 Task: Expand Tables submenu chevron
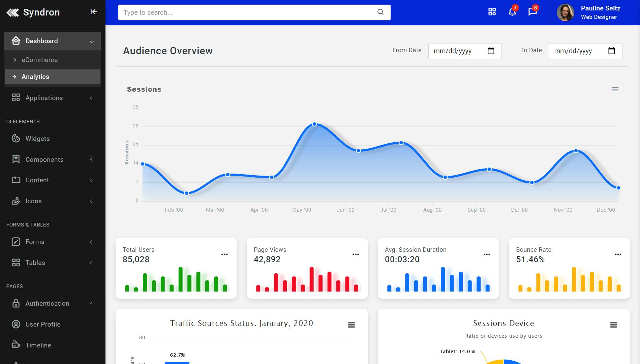[x=91, y=263]
